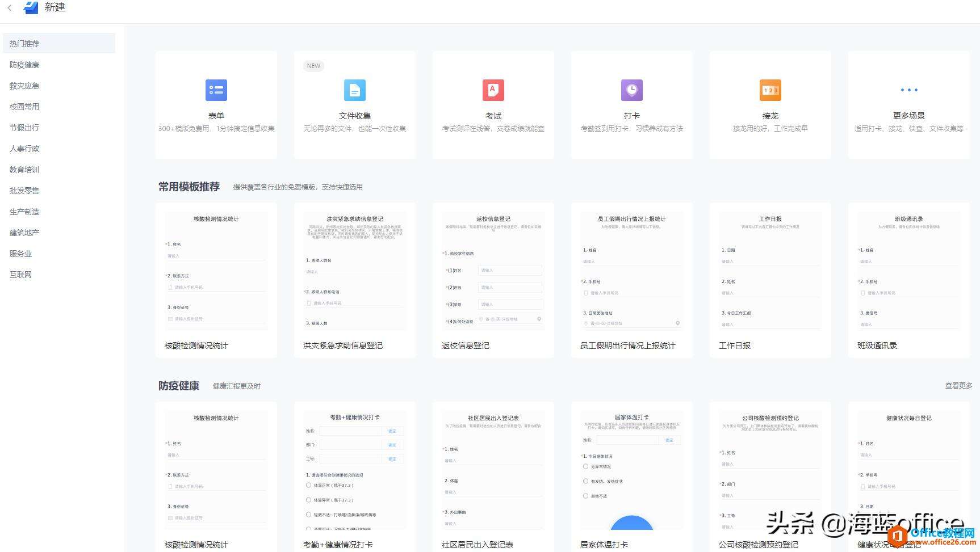Select 教育培训 in the sidebar
The height and width of the screenshot is (552, 980).
tap(24, 170)
